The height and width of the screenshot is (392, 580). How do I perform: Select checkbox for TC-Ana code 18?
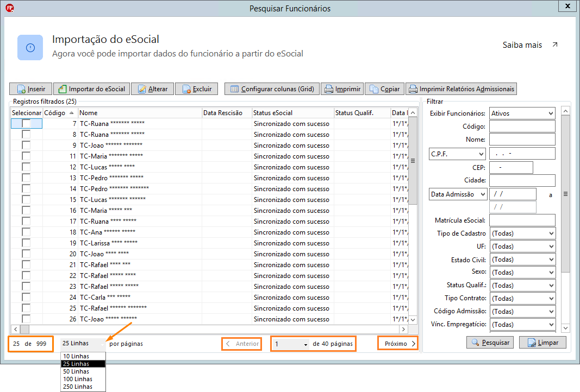[26, 232]
